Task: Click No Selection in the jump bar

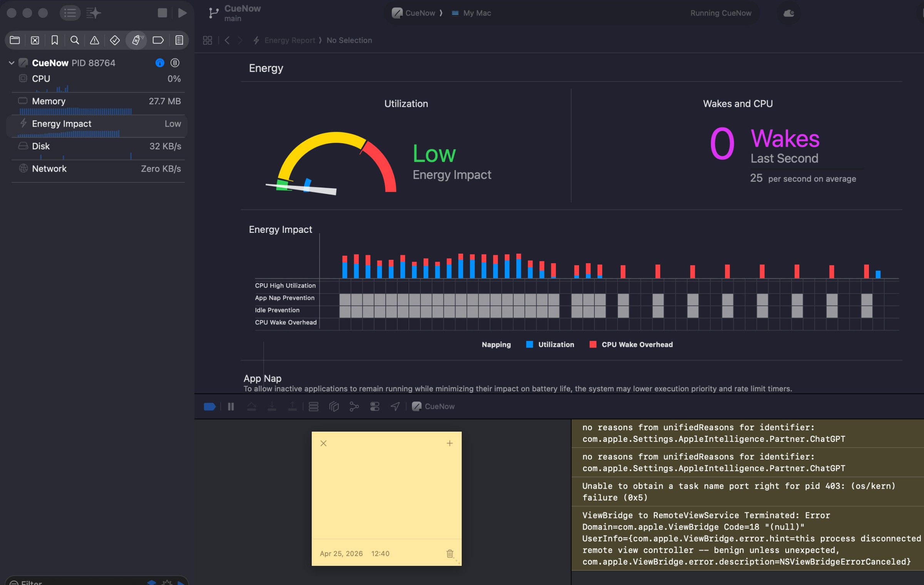Action: (349, 40)
